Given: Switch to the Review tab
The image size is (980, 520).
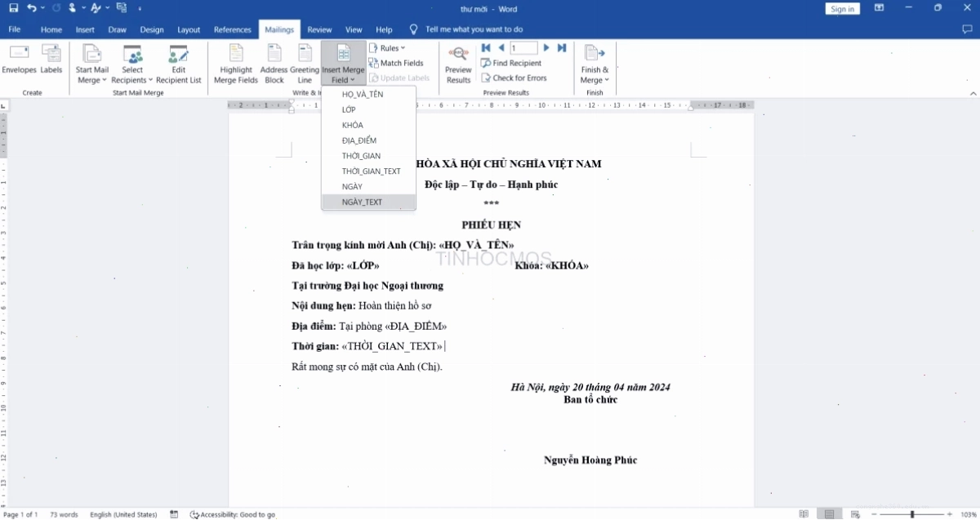Looking at the screenshot, I should pyautogui.click(x=320, y=29).
